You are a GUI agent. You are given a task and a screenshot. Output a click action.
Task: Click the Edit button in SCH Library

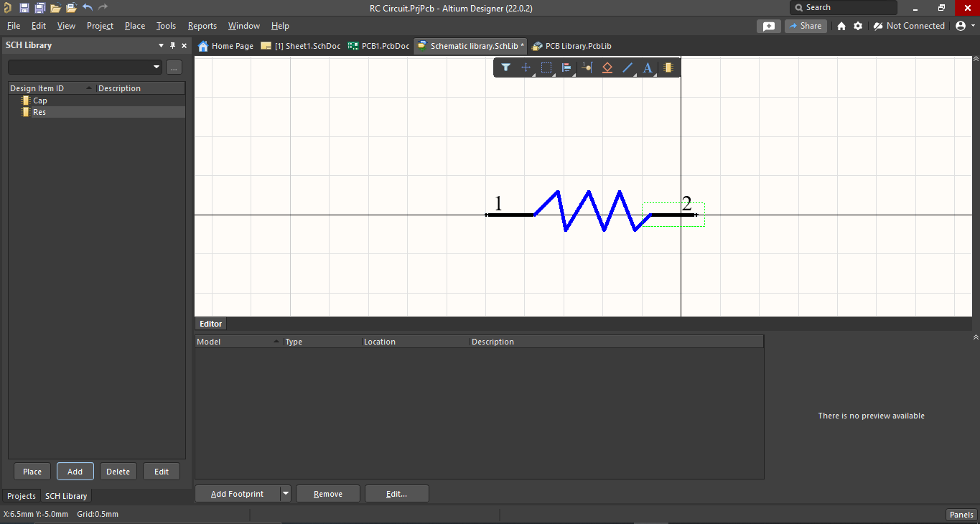click(x=162, y=472)
